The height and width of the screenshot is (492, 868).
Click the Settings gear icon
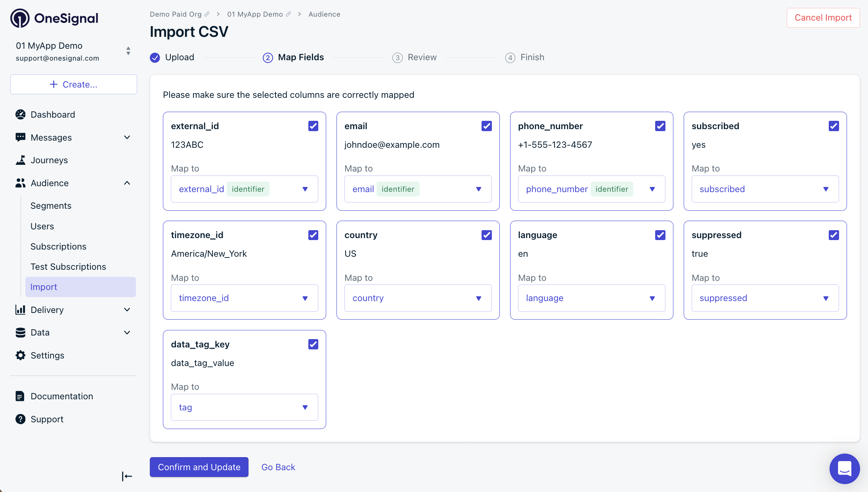(x=20, y=355)
